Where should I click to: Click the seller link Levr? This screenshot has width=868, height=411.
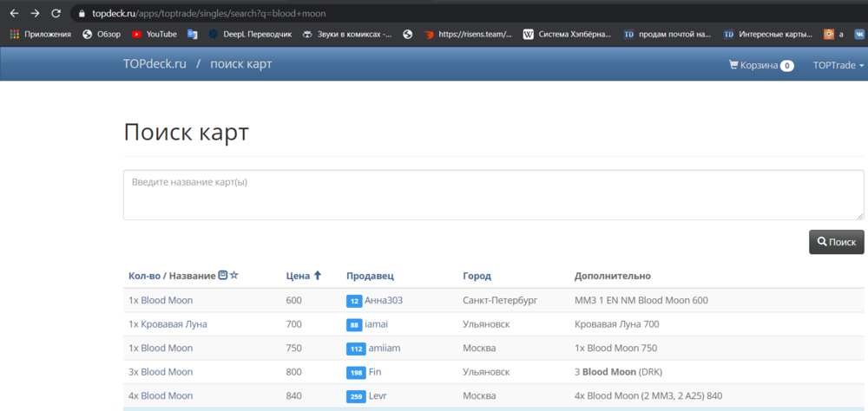point(378,395)
